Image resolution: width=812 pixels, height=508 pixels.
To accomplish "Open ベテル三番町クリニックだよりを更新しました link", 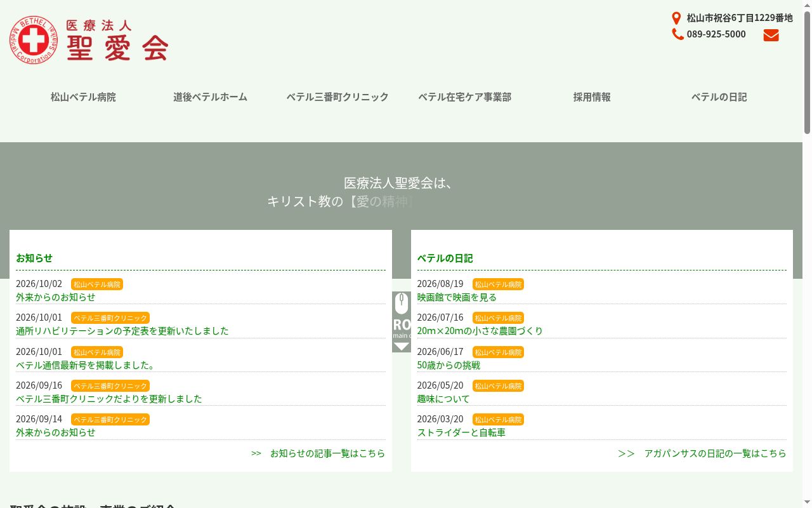I will (109, 399).
